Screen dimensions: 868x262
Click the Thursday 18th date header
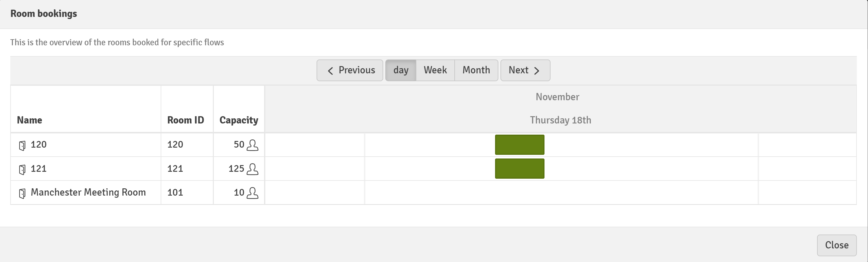[560, 120]
